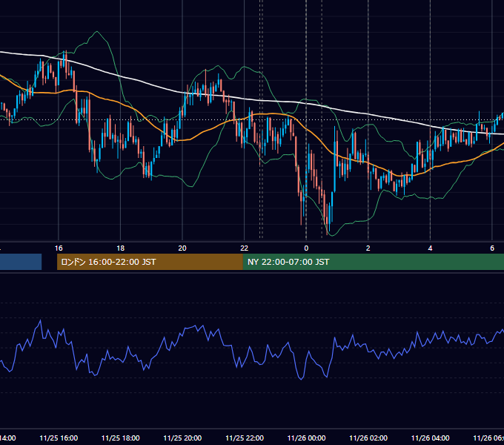Click the 11/25 22:00 date label
This screenshot has height=445, width=504.
pyautogui.click(x=245, y=438)
